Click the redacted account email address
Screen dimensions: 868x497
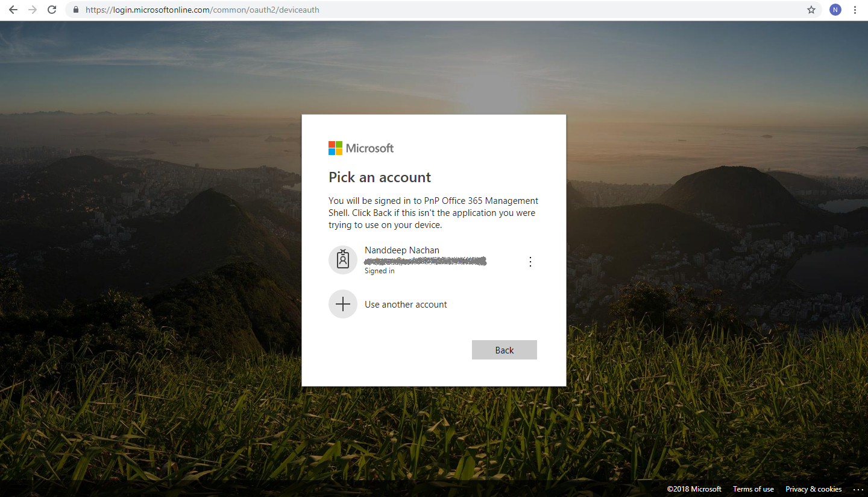pos(425,261)
